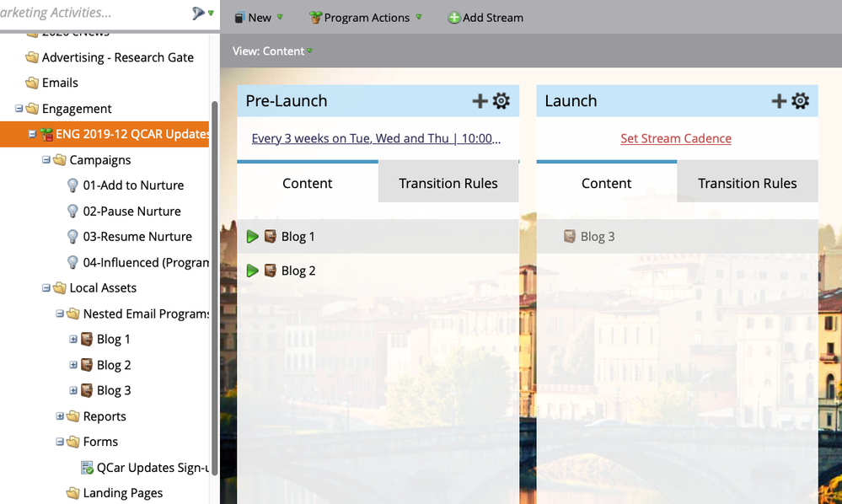Select Content tab in Pre-Launch stream
842x504 pixels.
[307, 183]
